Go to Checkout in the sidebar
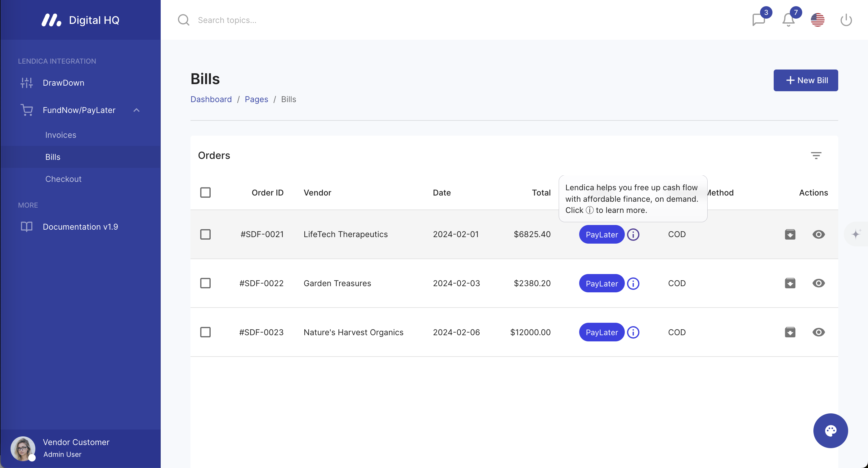The height and width of the screenshot is (468, 868). [x=63, y=179]
